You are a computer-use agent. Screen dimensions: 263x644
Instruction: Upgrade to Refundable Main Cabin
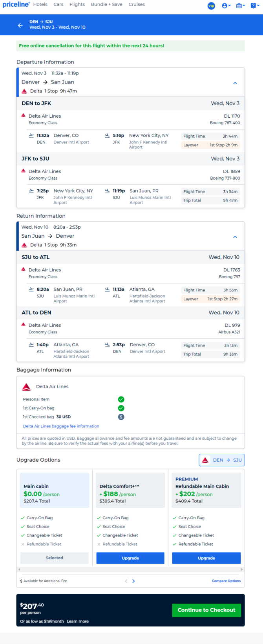point(206,558)
